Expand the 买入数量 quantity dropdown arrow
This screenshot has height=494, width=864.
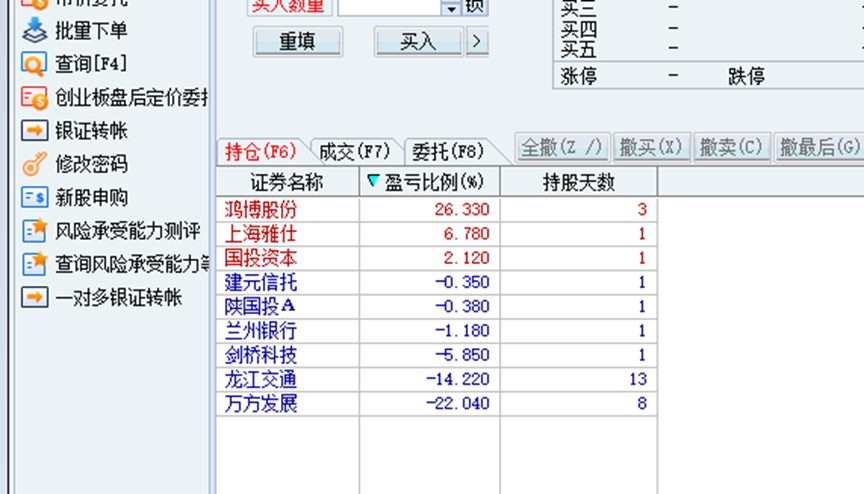pos(450,8)
